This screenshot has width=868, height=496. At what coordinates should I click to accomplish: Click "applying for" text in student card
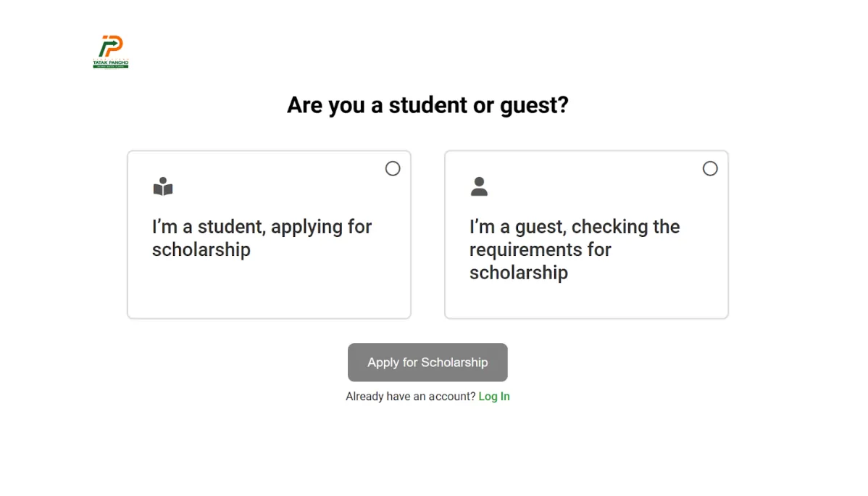coord(321,227)
